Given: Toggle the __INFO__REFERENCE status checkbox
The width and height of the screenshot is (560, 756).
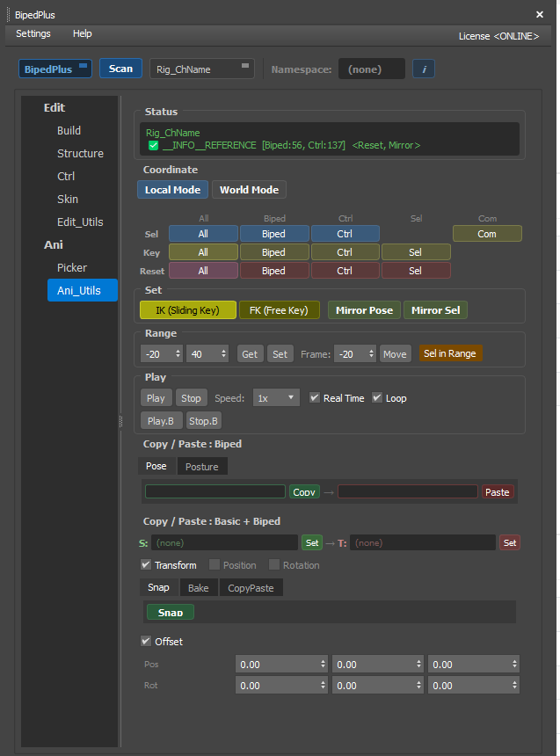Looking at the screenshot, I should coord(153,145).
